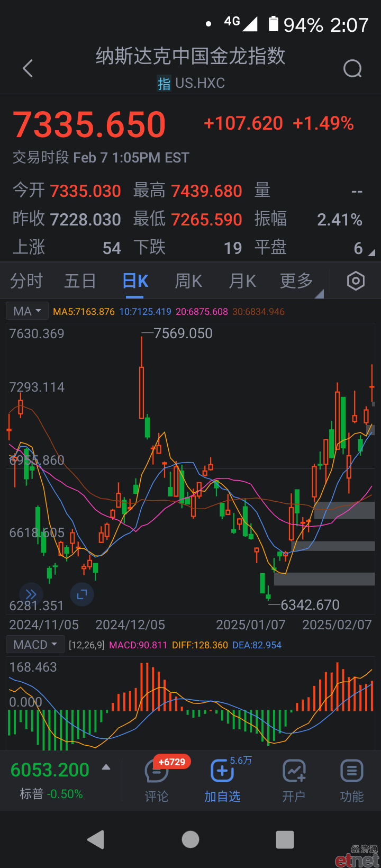The width and height of the screenshot is (381, 868).
Task: Tap the date label 2025/01/07
Action: 251,625
